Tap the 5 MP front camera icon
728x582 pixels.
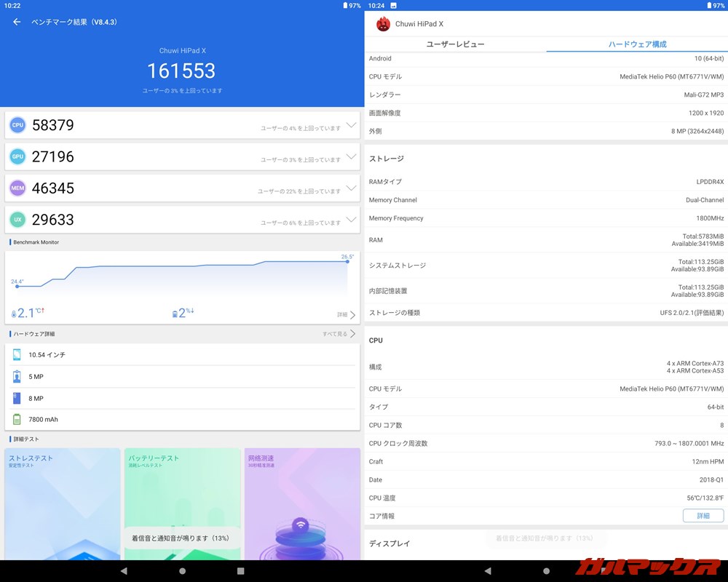[x=15, y=377]
